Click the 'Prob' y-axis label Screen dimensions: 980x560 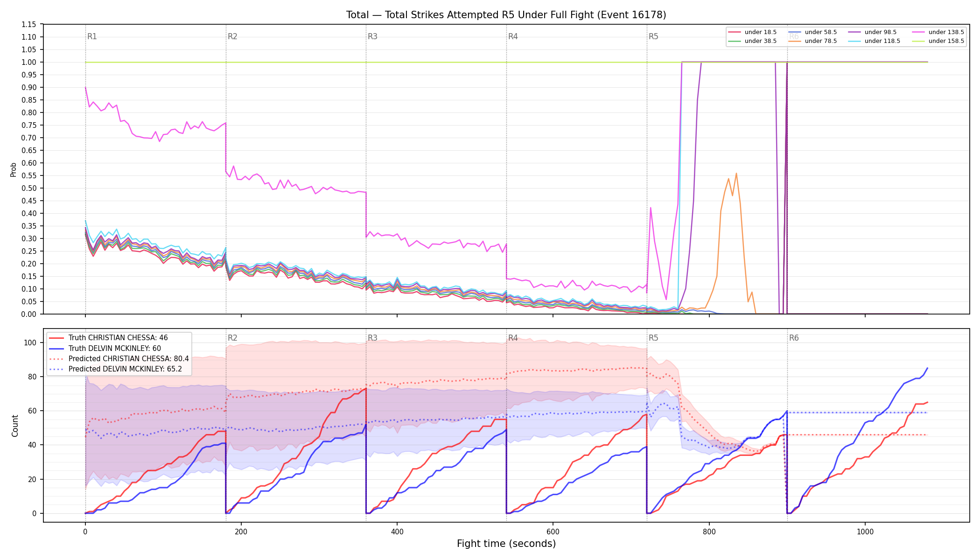[14, 169]
